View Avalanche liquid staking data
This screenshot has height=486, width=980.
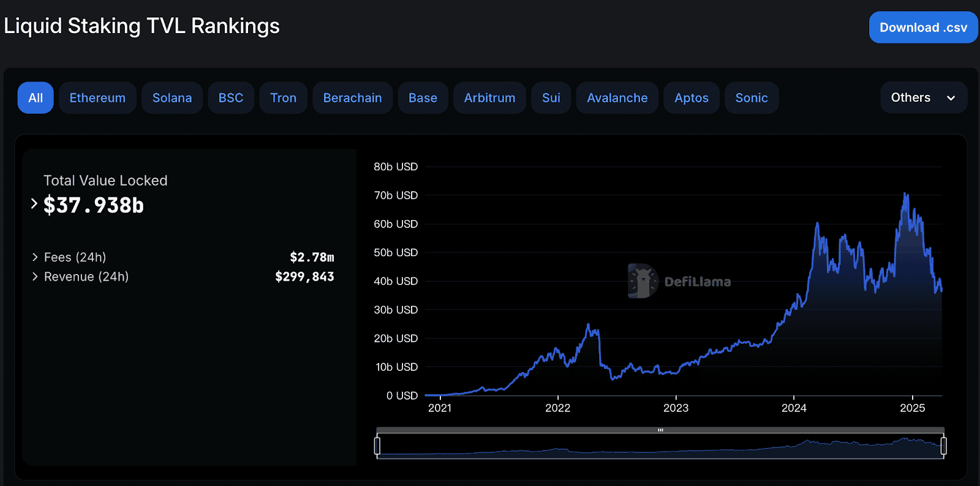(617, 98)
